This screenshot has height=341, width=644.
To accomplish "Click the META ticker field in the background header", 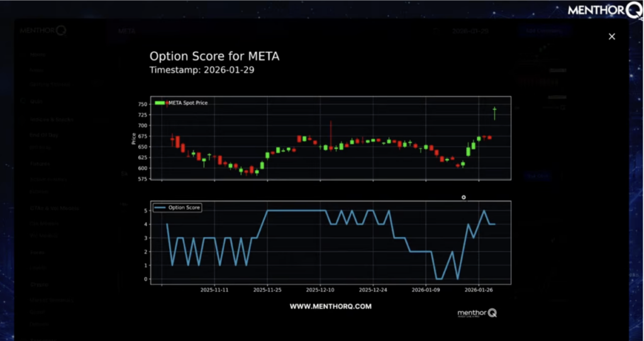I will (x=126, y=31).
